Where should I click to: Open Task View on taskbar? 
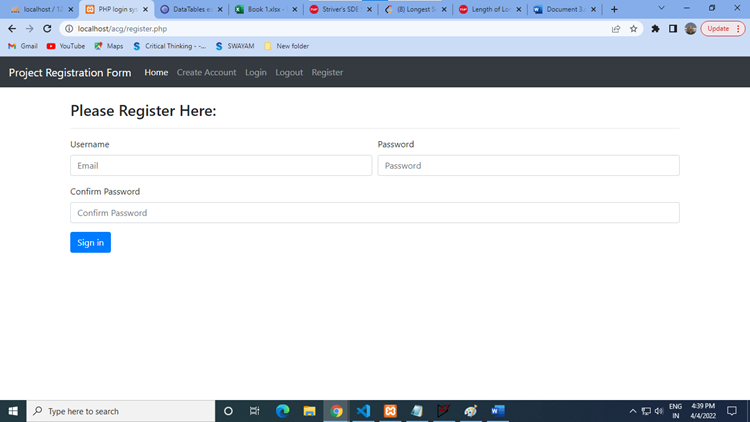point(254,411)
